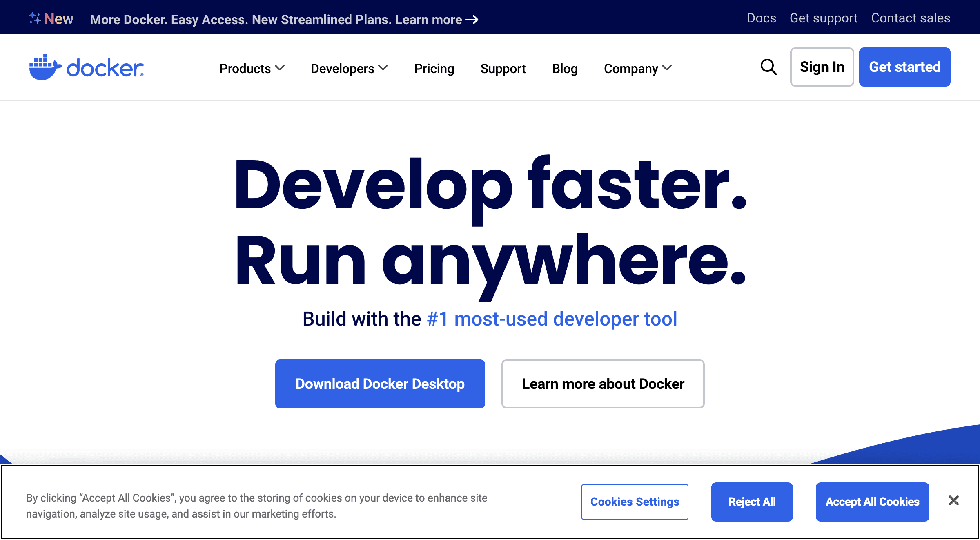Open the Pricing page
The image size is (980, 540).
[x=434, y=69]
